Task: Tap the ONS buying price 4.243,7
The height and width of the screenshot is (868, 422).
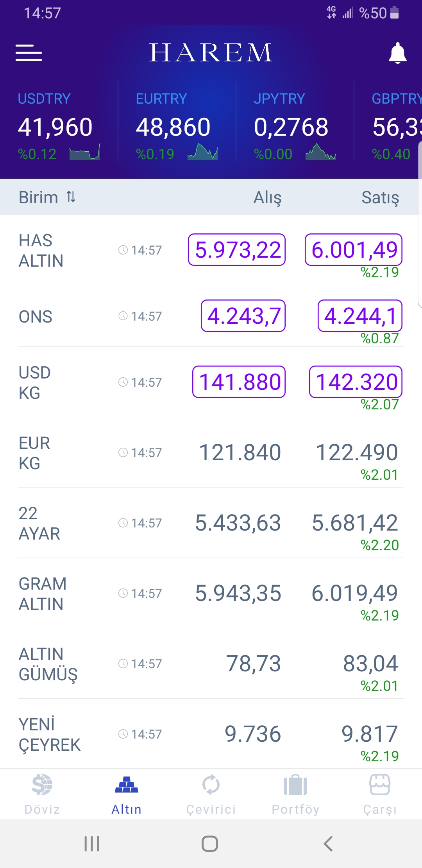Action: (x=243, y=316)
